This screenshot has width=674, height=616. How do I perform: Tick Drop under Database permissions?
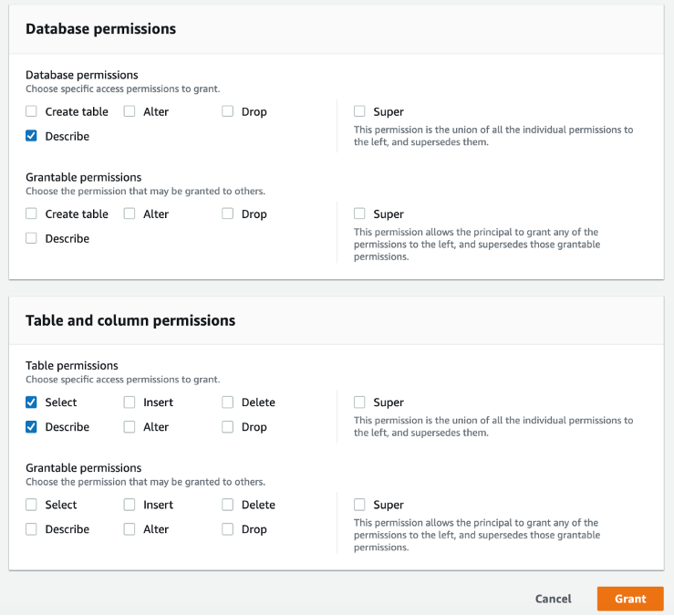pyautogui.click(x=228, y=112)
